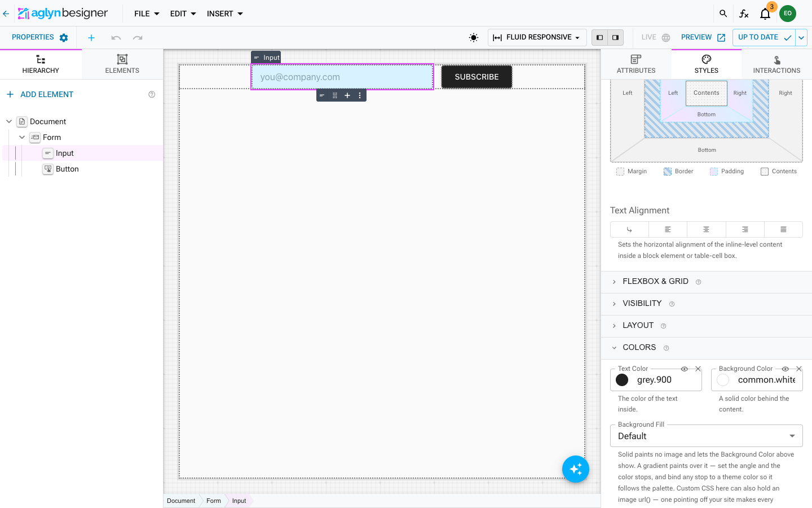Clear the Text Color value
812x508 pixels.
698,369
